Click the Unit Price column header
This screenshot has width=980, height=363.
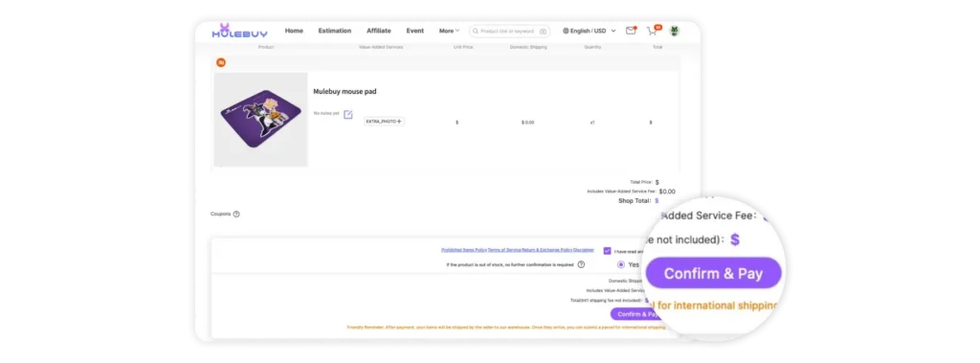[462, 47]
